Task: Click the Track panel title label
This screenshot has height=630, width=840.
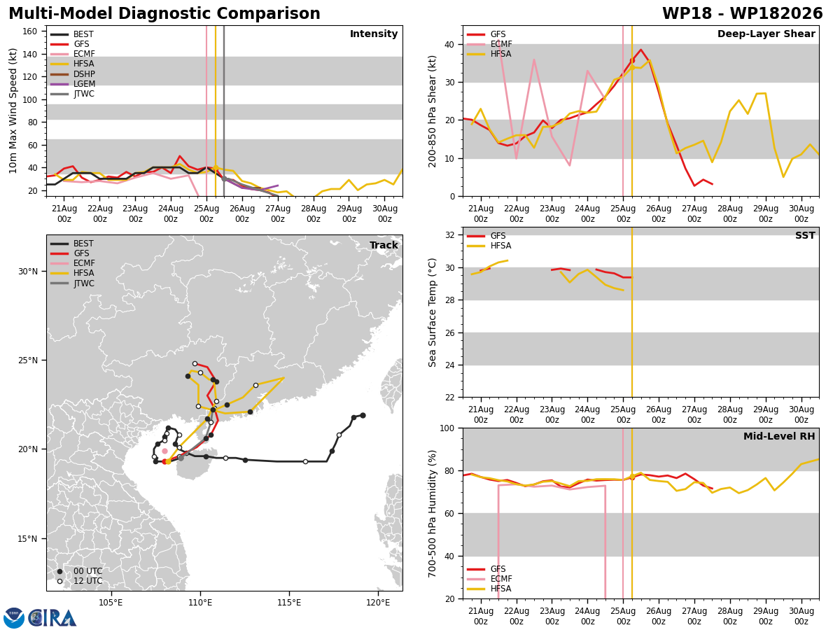Action: coord(384,246)
